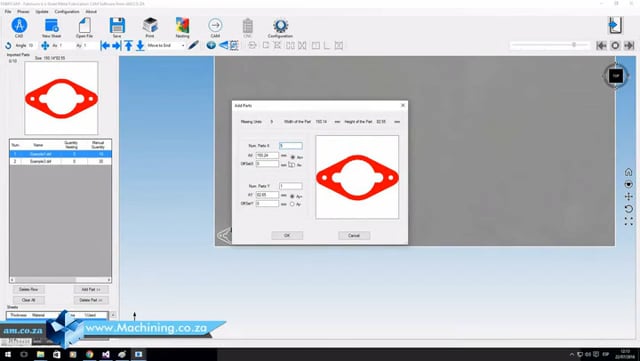Image resolution: width=640 pixels, height=361 pixels.
Task: Select the lower Ax radio by Offset X
Action: click(292, 165)
